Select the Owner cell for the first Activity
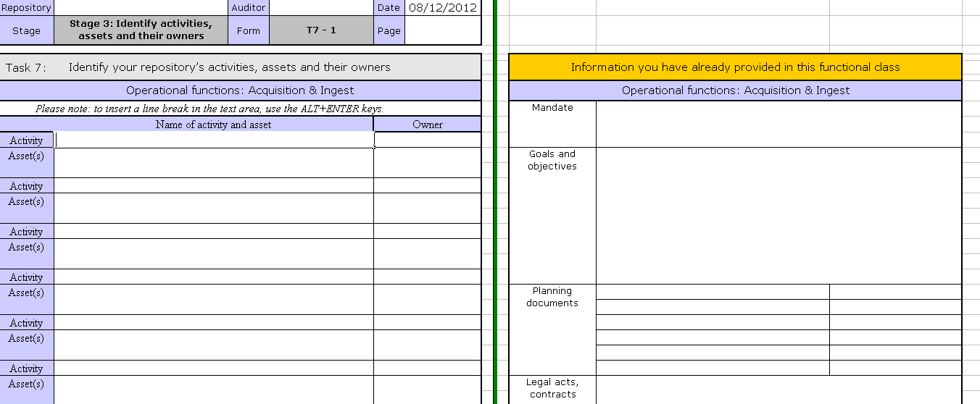This screenshot has width=980, height=404. (427, 140)
